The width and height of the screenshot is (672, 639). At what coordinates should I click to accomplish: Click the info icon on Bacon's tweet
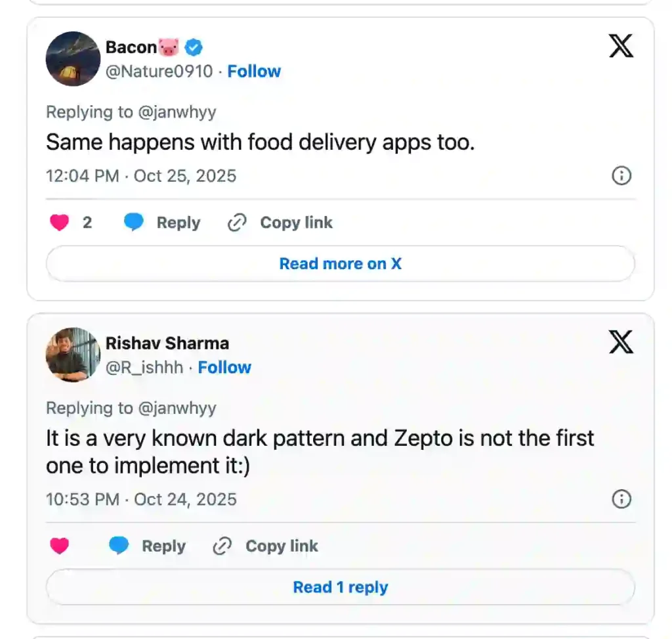tap(621, 176)
